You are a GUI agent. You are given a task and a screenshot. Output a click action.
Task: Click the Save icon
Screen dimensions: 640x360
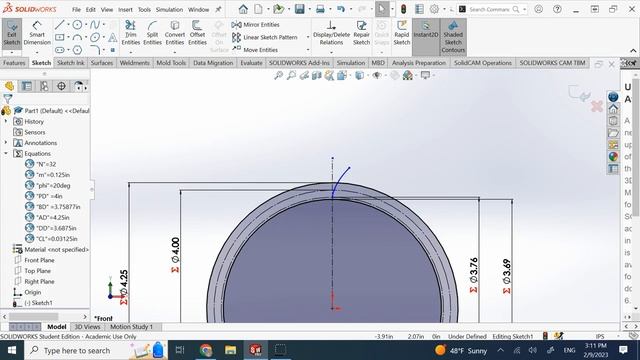[x=300, y=9]
